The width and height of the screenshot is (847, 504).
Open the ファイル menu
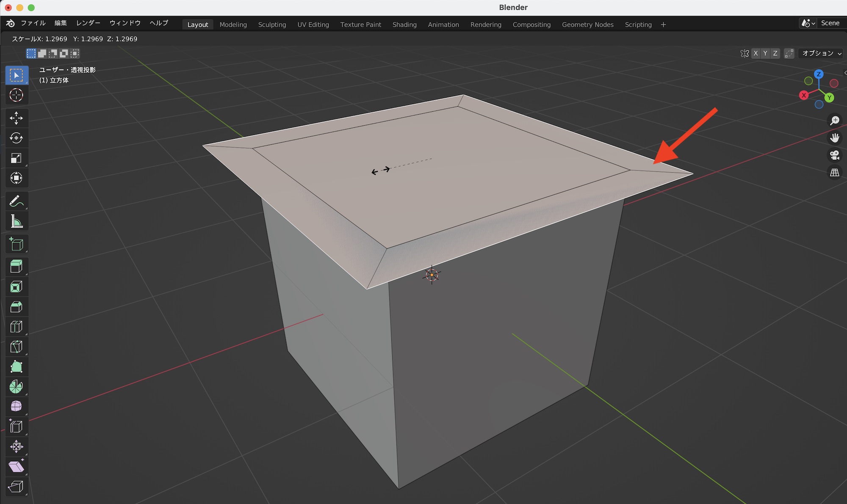33,23
